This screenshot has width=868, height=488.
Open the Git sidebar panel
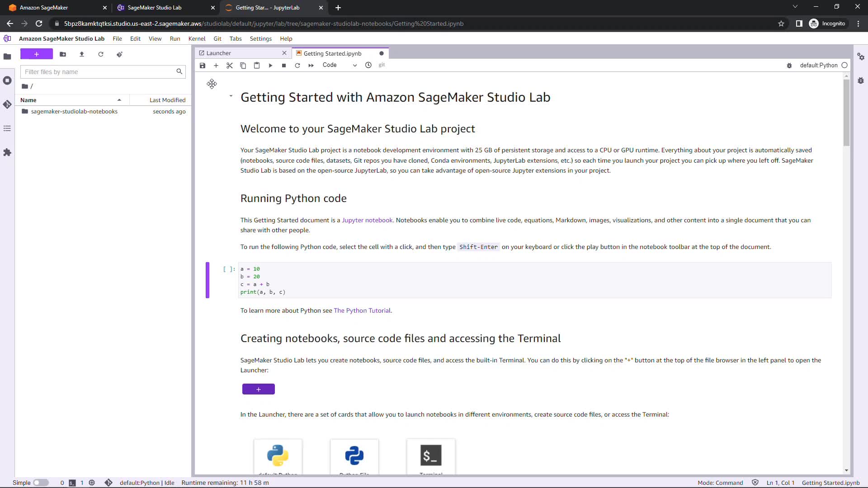[x=7, y=104]
